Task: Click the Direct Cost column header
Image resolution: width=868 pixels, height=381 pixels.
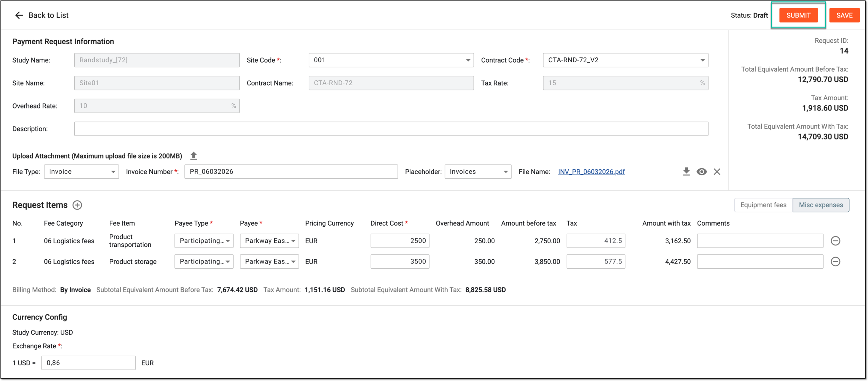Action: point(389,223)
